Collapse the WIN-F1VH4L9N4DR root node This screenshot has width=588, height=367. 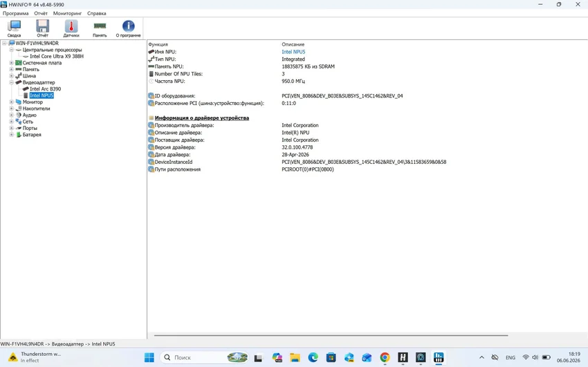(4, 43)
